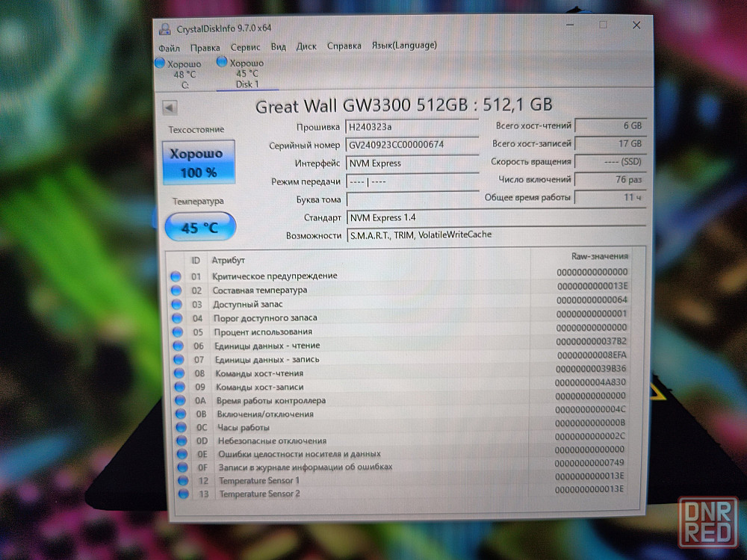Open the Диск menu
Image resolution: width=747 pixels, height=560 pixels.
(306, 46)
